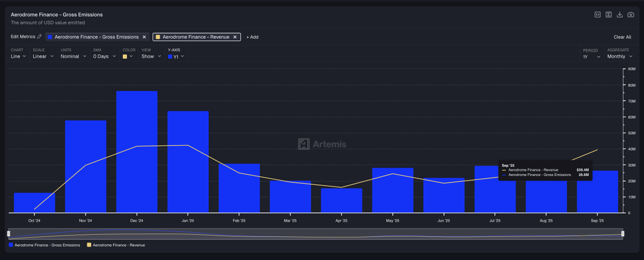This screenshot has width=644, height=260.
Task: Click the Dec '24 emissions bar
Action: point(137,152)
